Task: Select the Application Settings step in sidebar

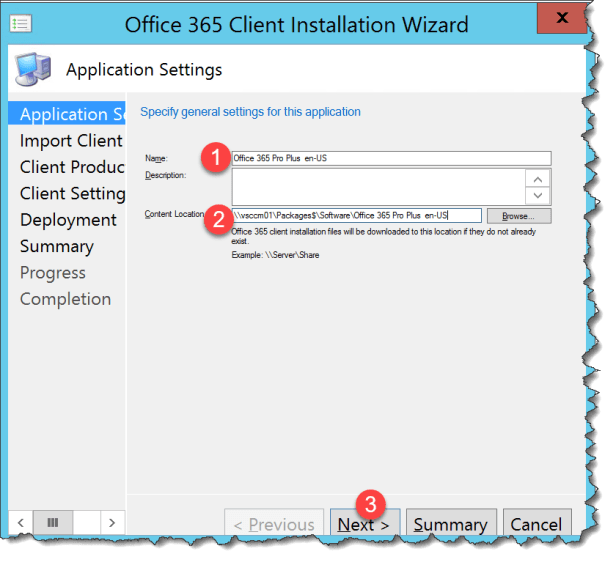Action: click(67, 114)
